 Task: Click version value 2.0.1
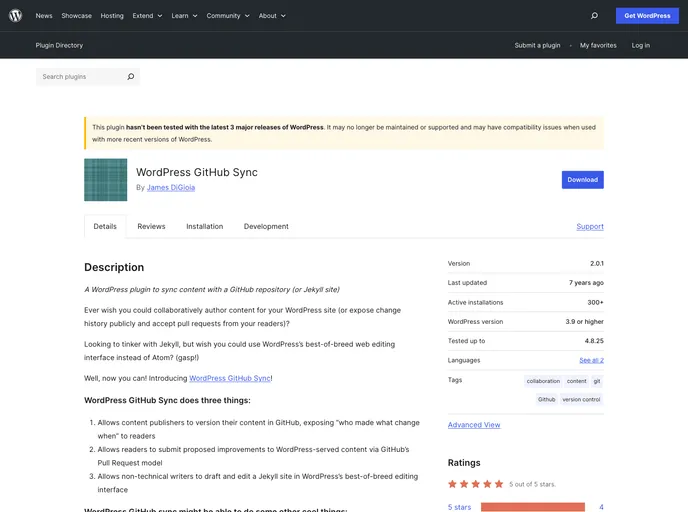(597, 263)
